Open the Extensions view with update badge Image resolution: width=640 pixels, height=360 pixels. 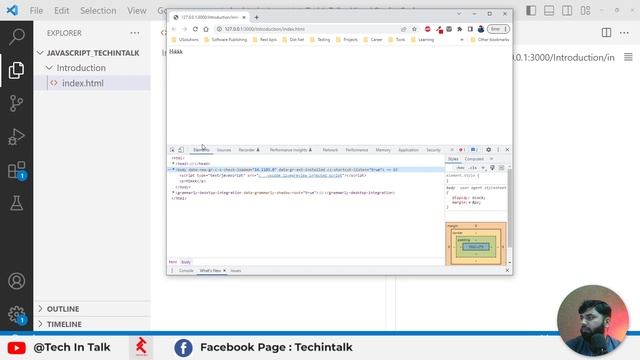(x=16, y=170)
